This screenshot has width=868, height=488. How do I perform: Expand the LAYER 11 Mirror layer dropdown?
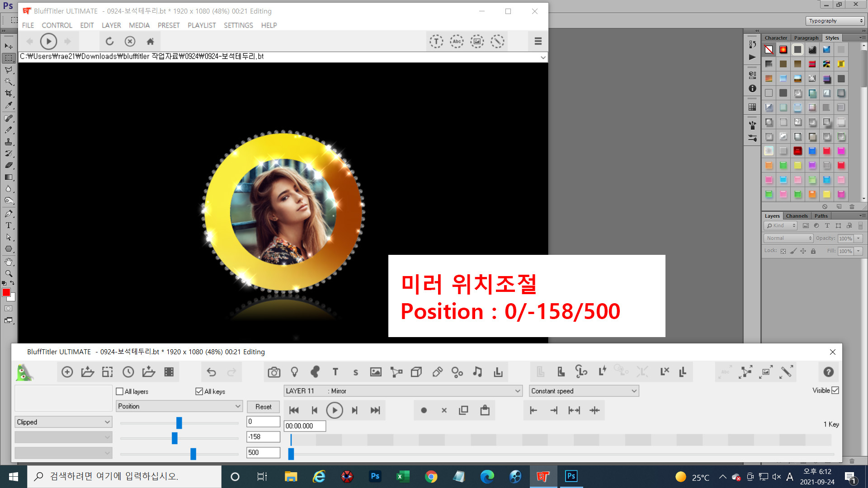click(403, 391)
